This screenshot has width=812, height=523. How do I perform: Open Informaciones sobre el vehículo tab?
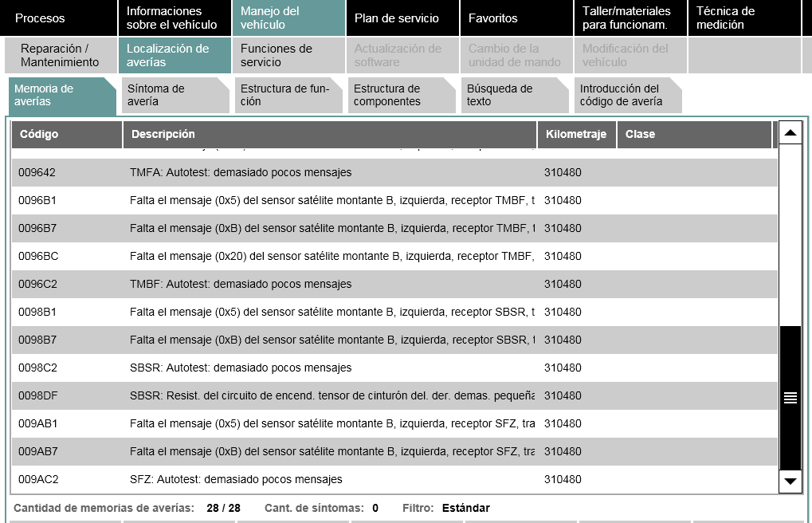coord(175,18)
